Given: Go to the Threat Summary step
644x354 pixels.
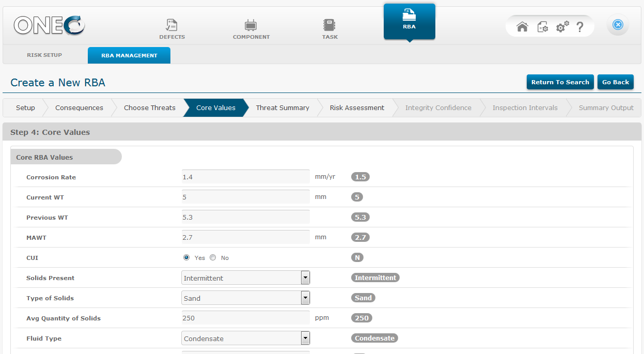Looking at the screenshot, I should [282, 108].
